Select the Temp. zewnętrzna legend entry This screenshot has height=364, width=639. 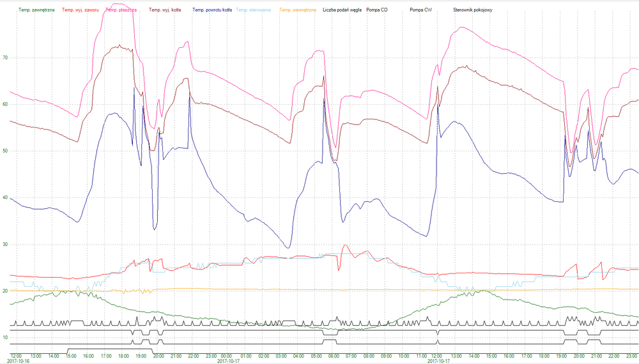pyautogui.click(x=36, y=10)
